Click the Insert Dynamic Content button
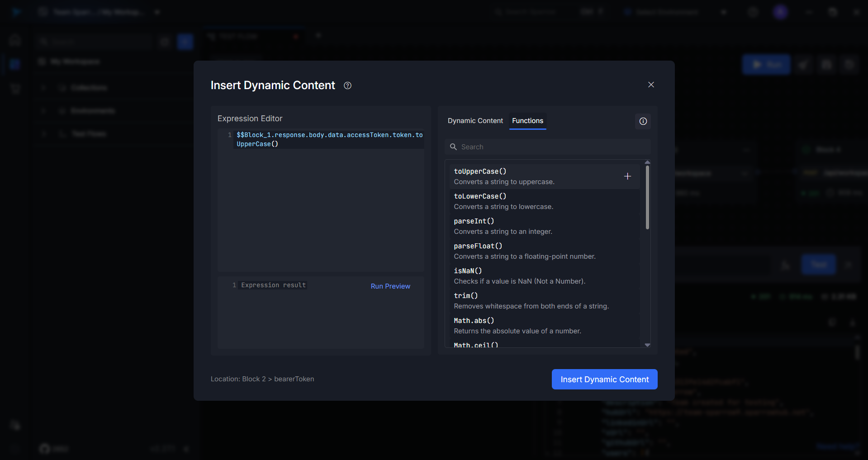 pyautogui.click(x=604, y=379)
